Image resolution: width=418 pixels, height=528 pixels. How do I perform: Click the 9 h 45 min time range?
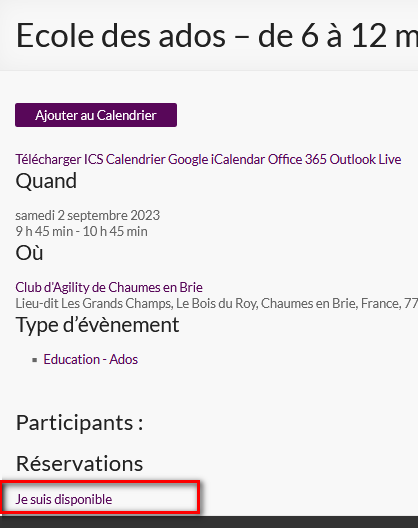point(82,231)
